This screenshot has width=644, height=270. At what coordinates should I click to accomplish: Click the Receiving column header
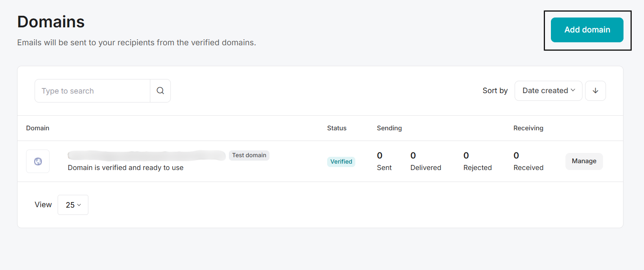tap(528, 128)
